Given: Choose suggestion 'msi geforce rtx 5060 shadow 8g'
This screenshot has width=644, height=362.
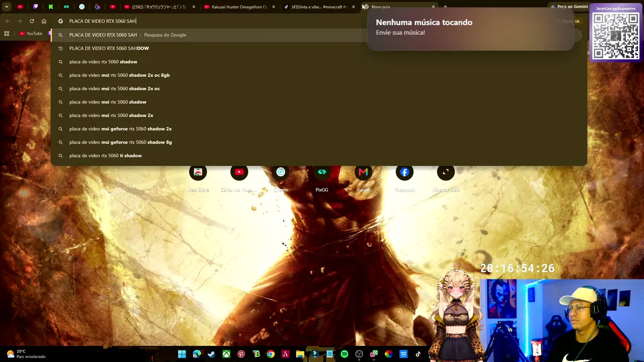Looking at the screenshot, I should tap(318, 142).
